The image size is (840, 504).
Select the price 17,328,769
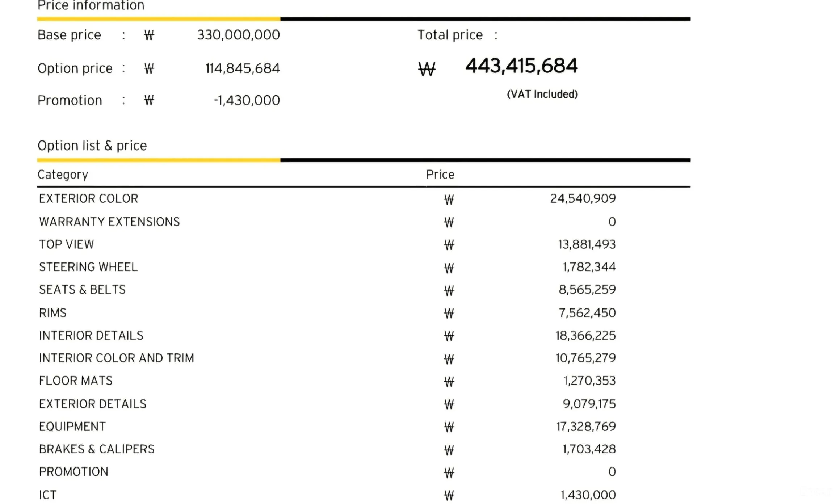pyautogui.click(x=586, y=426)
